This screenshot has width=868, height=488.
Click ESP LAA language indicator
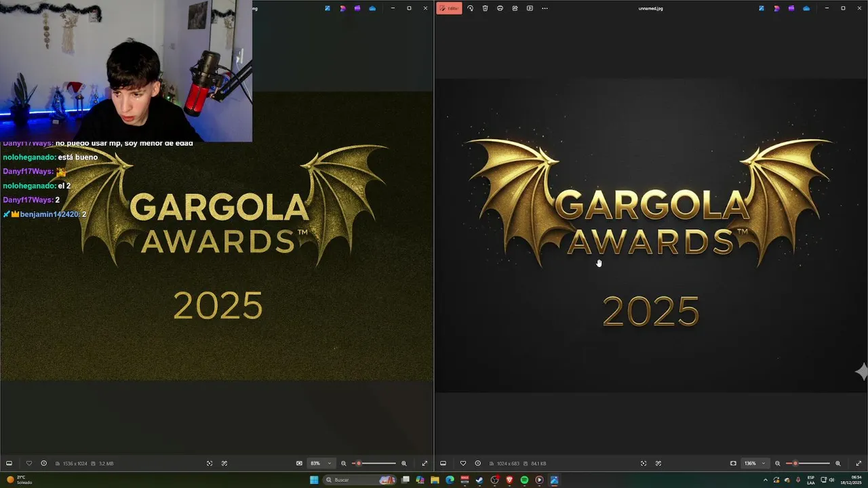coord(811,480)
